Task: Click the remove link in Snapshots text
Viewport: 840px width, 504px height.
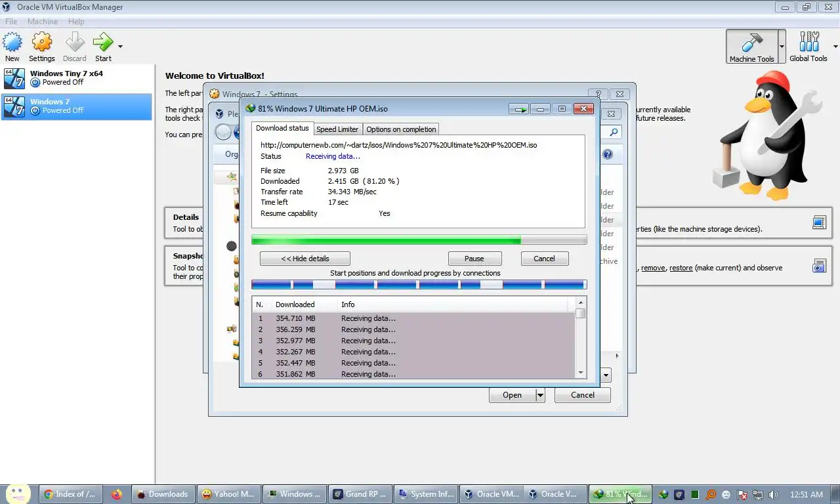Action: click(x=653, y=268)
